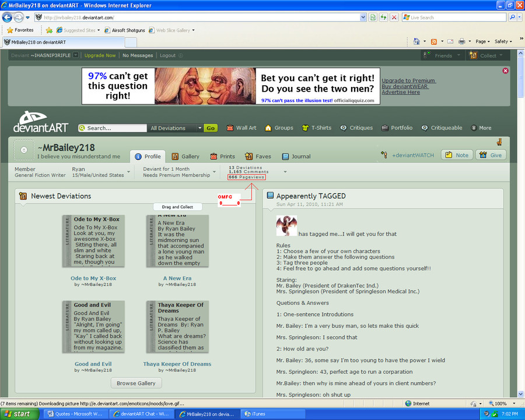Click the Upgrade to Premium link
The width and height of the screenshot is (525, 420).
tap(408, 80)
